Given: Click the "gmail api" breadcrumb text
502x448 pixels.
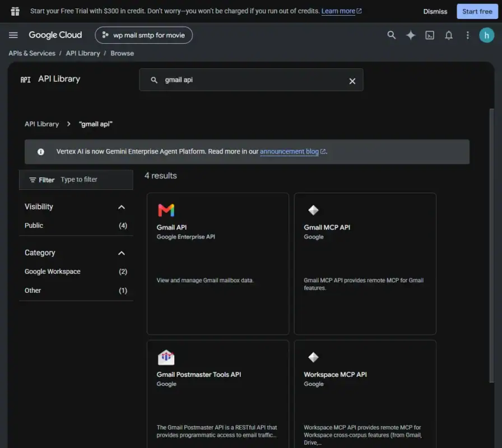Looking at the screenshot, I should point(96,124).
